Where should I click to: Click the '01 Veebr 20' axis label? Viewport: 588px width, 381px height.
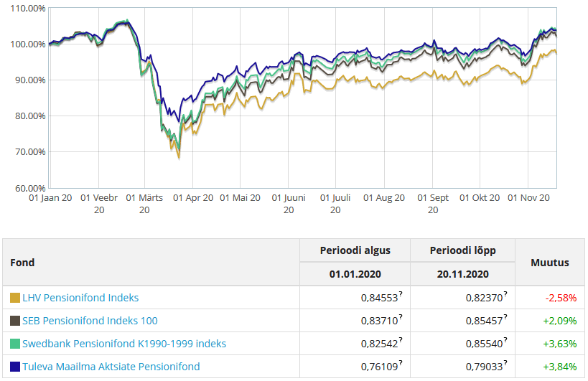pos(99,204)
